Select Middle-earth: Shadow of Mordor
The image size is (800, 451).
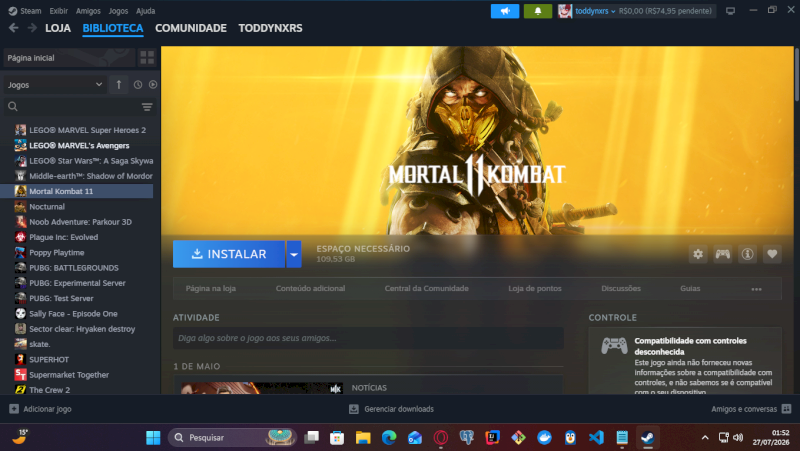(x=79, y=176)
